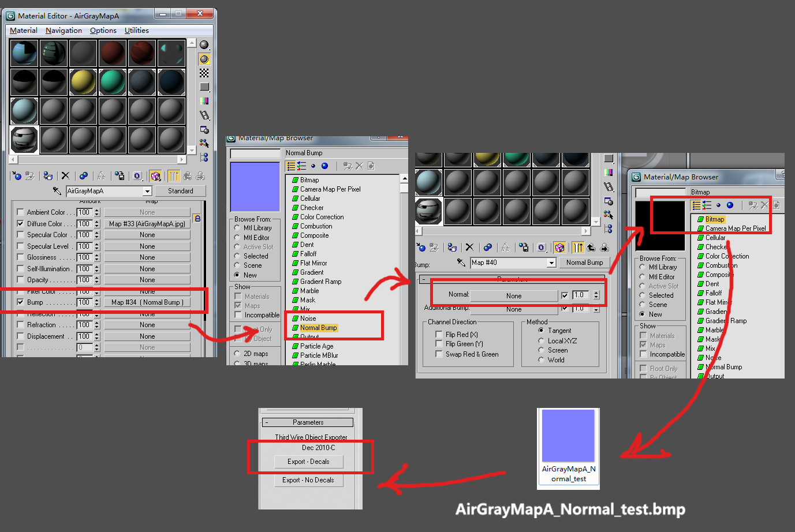Select Normal Bump in the map list

point(319,328)
